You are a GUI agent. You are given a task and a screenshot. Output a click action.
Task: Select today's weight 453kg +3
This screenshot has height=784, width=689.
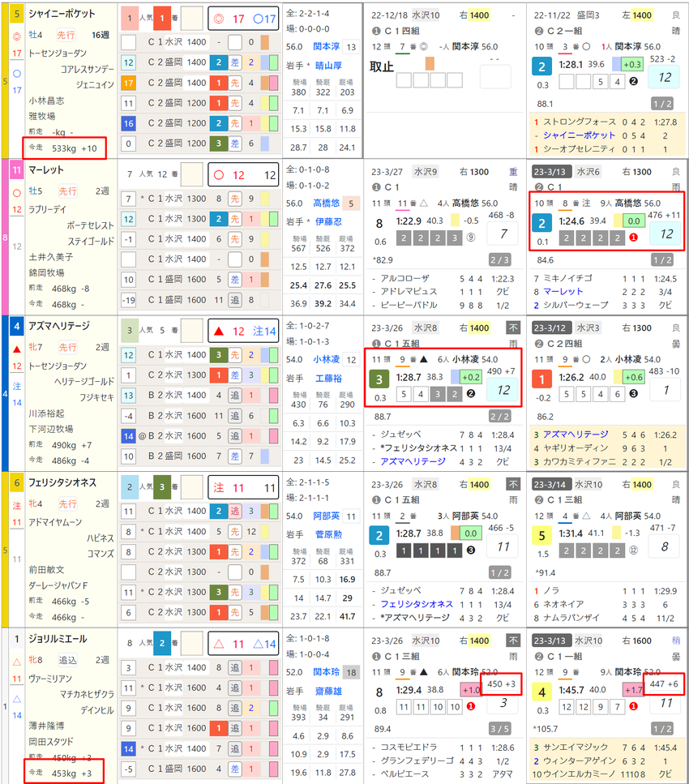pos(71,773)
